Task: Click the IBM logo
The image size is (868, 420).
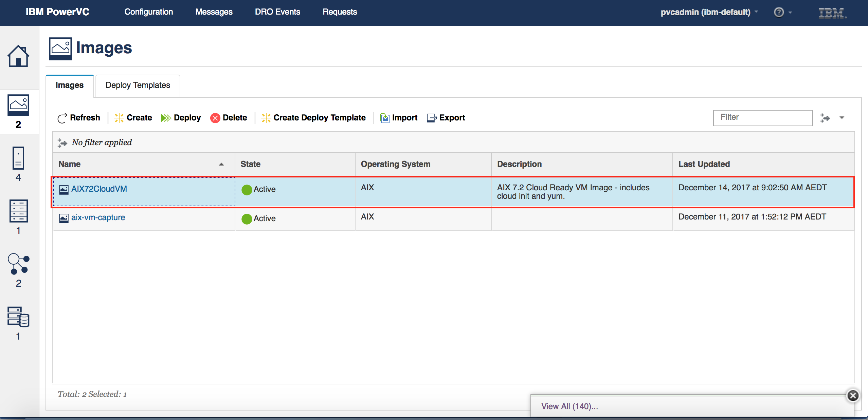Action: (x=833, y=13)
